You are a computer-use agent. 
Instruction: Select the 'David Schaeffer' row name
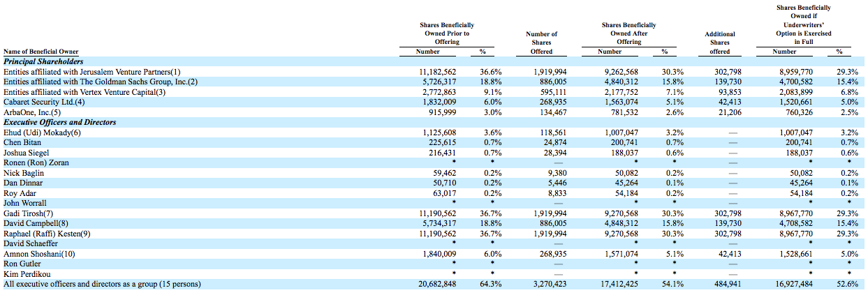30,243
